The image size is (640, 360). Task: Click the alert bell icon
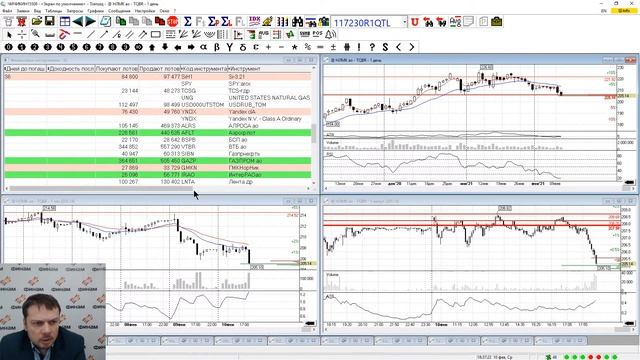tap(330, 35)
